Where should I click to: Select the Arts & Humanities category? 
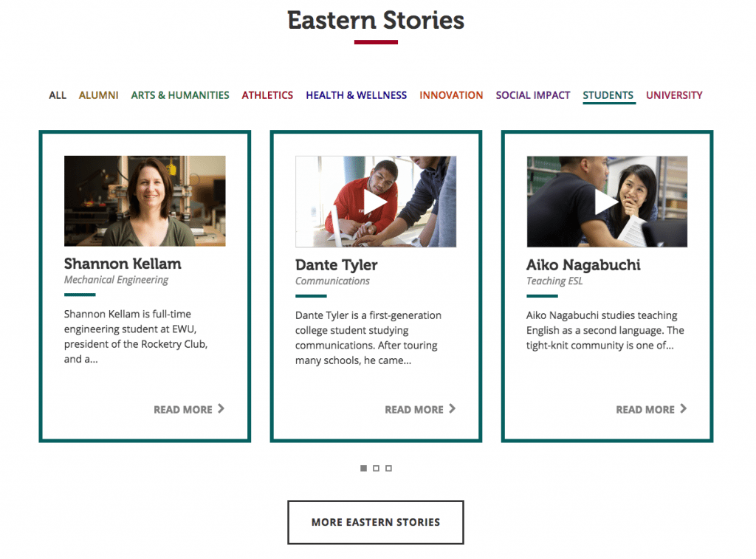(180, 95)
